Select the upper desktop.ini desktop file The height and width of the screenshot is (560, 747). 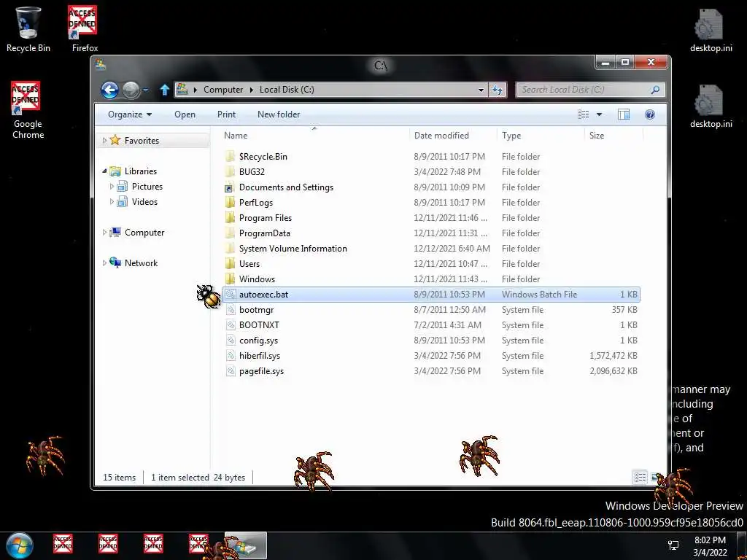(x=711, y=31)
